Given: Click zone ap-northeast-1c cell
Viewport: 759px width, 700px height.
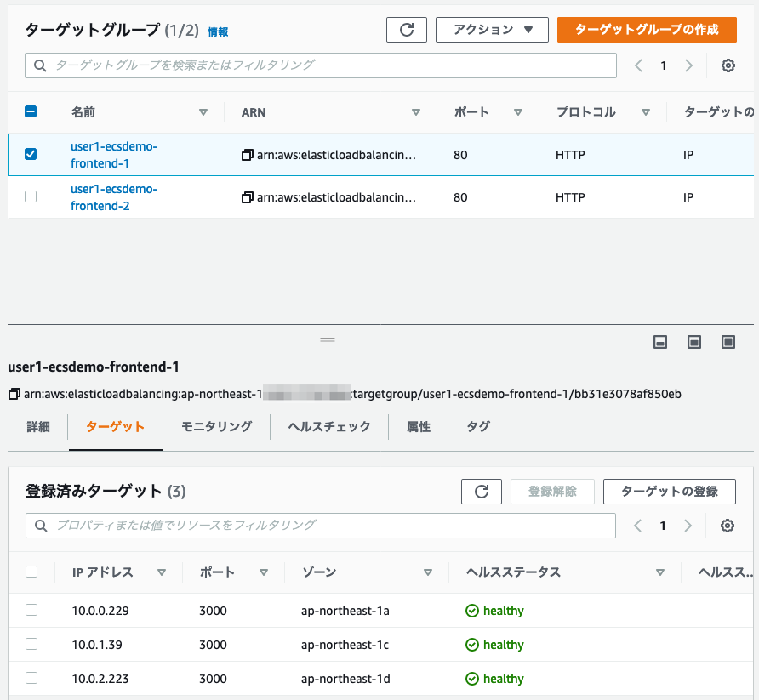Looking at the screenshot, I should click(345, 645).
